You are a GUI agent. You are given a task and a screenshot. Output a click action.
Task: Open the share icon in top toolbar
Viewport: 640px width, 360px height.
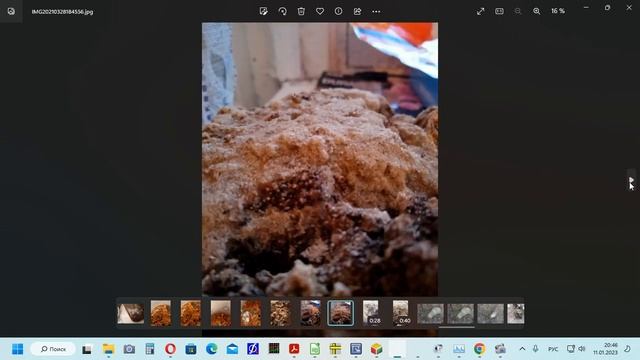(x=358, y=11)
